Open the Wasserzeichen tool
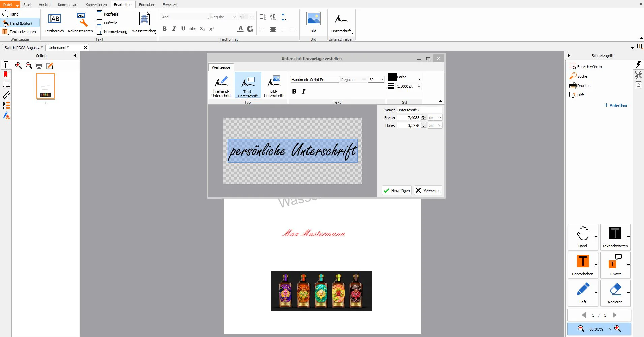Screen dimensions: 644x337 click(144, 23)
